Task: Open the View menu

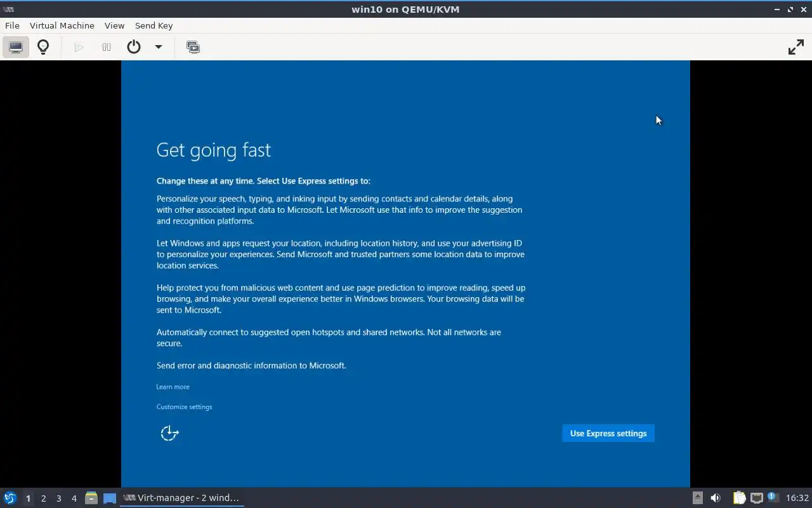Action: (x=114, y=25)
